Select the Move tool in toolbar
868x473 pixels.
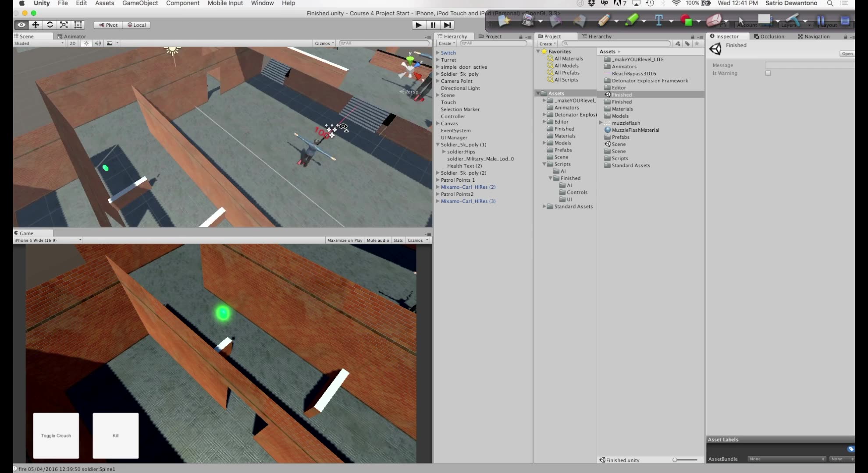(x=36, y=25)
